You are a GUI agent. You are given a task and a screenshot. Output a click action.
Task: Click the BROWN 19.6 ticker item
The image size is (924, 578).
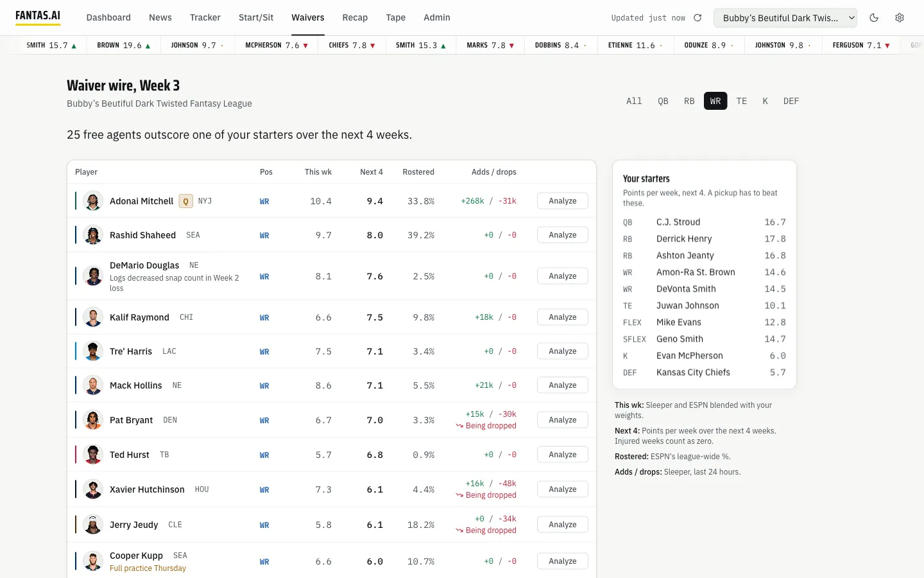pos(123,46)
